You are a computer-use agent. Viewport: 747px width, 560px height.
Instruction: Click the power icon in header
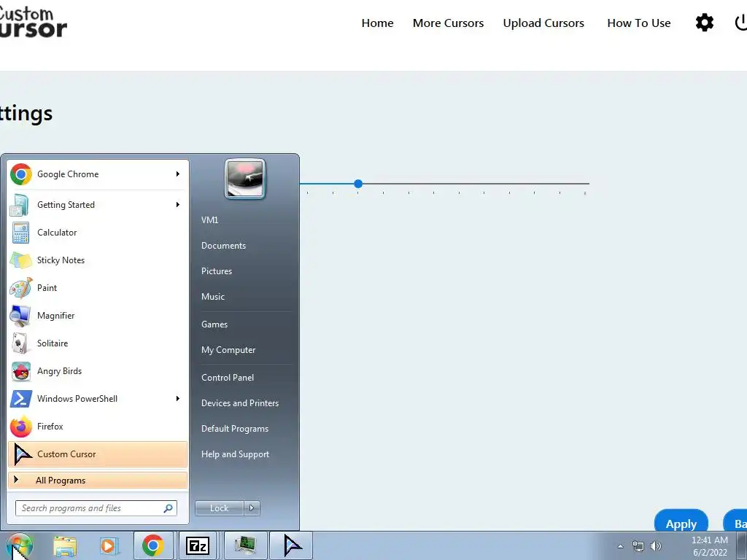741,23
